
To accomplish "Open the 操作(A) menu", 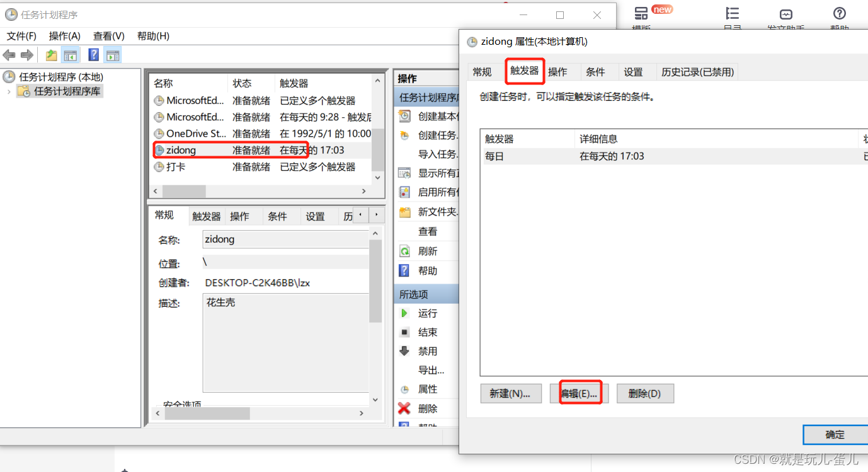I will (x=65, y=36).
